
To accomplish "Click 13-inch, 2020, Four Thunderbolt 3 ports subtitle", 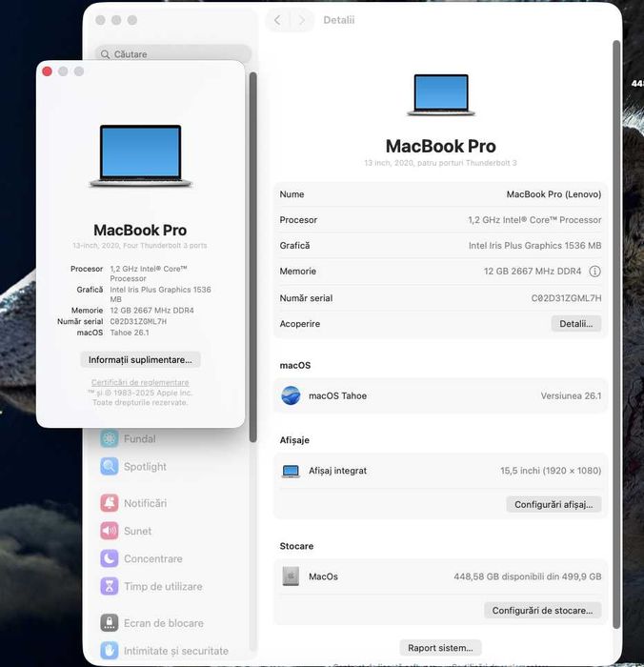I will [139, 246].
